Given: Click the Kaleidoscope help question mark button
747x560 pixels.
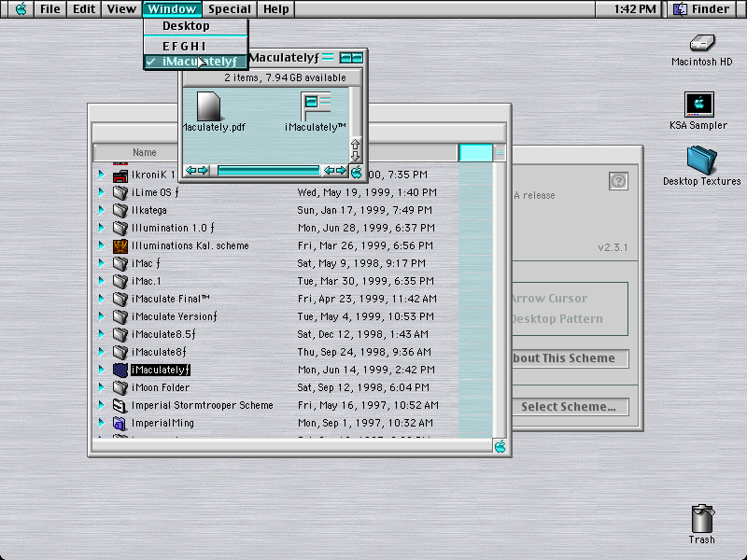Looking at the screenshot, I should click(618, 181).
